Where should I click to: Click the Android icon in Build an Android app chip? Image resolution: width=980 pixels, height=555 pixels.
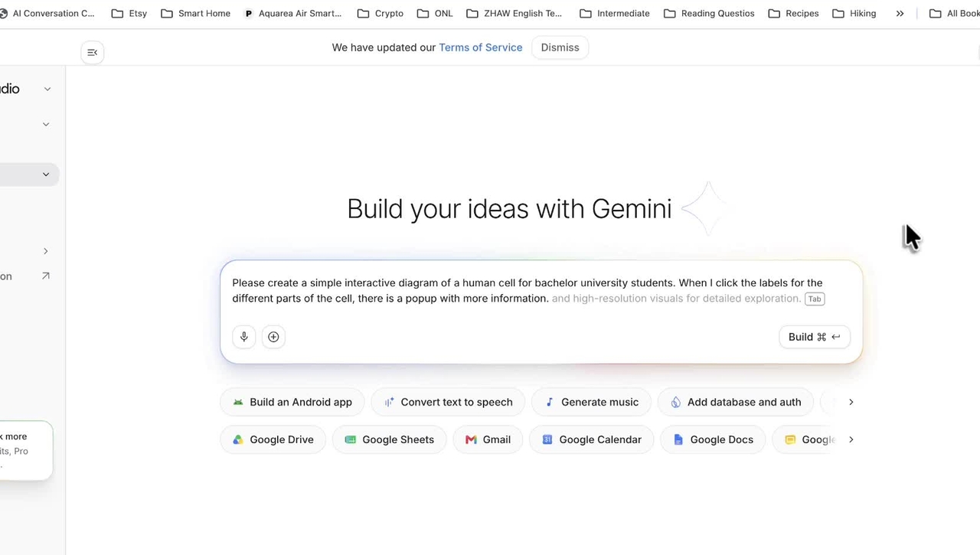(238, 402)
